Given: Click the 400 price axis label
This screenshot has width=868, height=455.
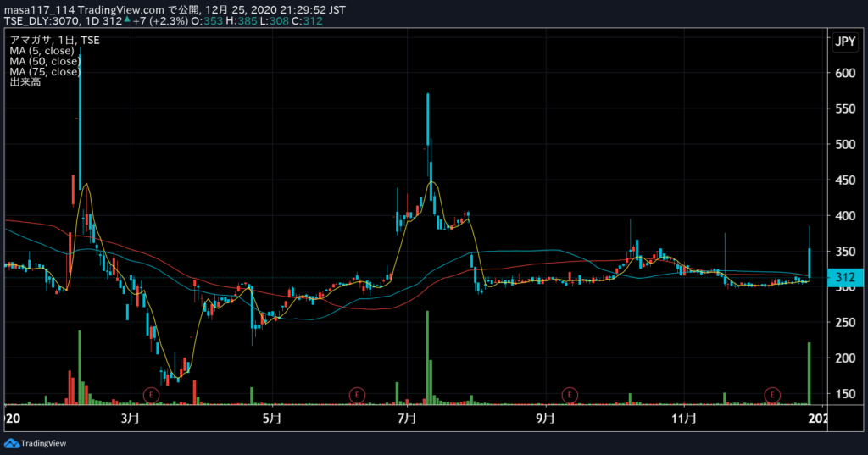Looking at the screenshot, I should coord(845,216).
